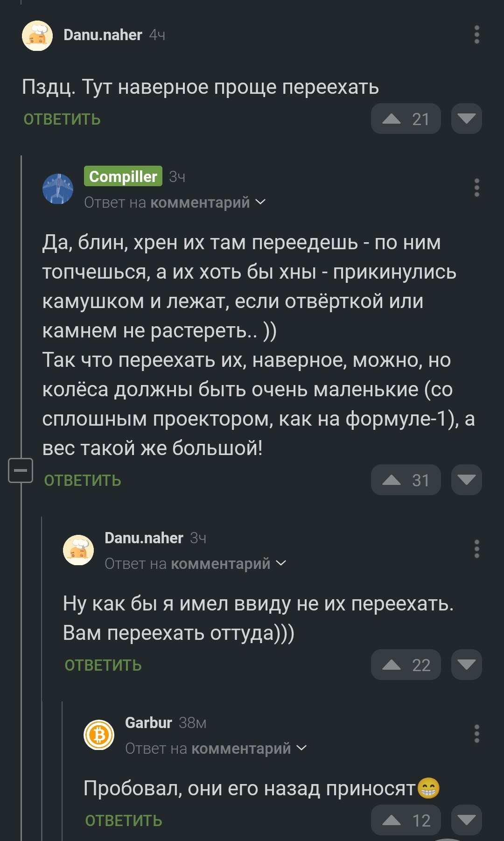Expand the parent comment reference under Compiller
The image size is (504, 841).
coord(175,203)
